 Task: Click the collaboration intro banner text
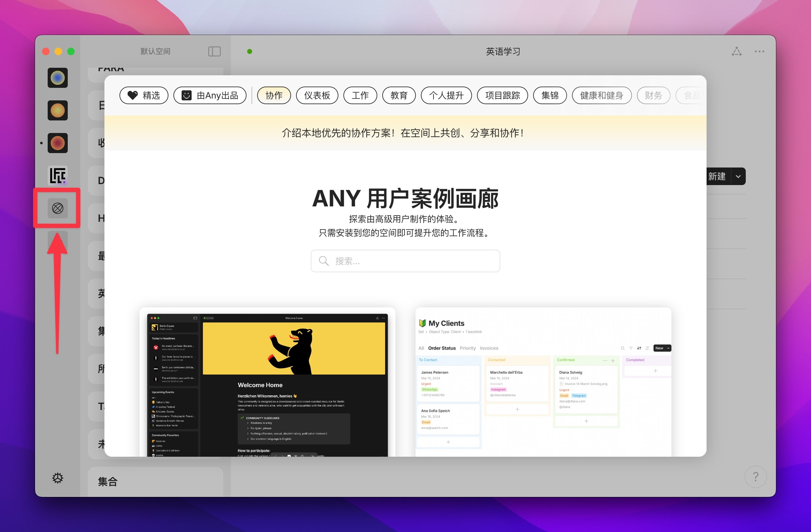(x=403, y=133)
